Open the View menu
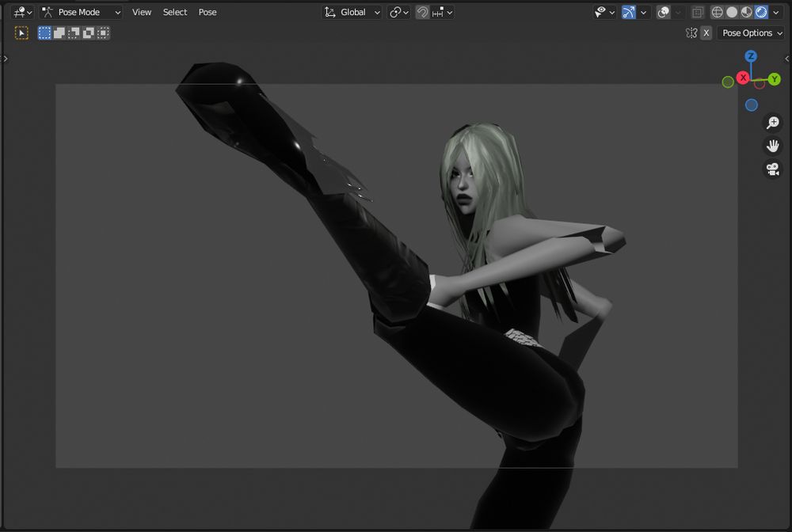Viewport: 792px width, 532px height. 142,13
